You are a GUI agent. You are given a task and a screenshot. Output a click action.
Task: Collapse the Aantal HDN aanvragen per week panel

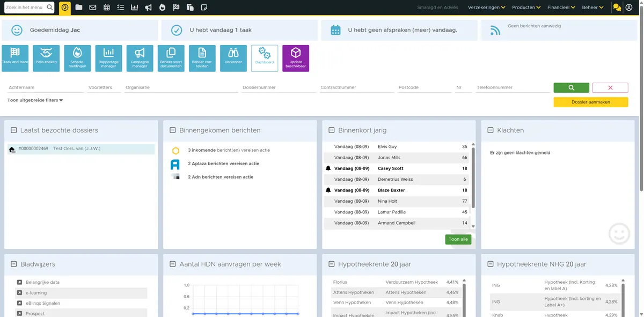[x=172, y=264]
